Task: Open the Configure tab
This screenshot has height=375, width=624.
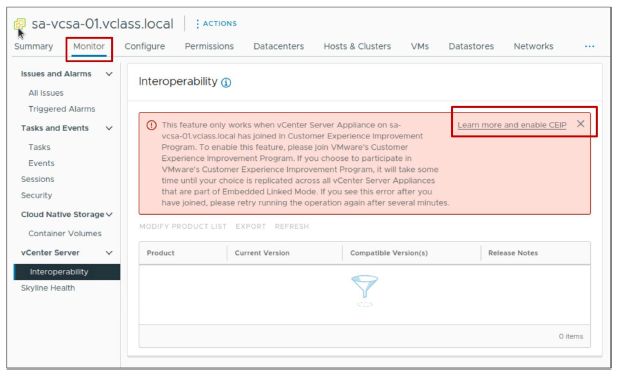Action: [144, 46]
